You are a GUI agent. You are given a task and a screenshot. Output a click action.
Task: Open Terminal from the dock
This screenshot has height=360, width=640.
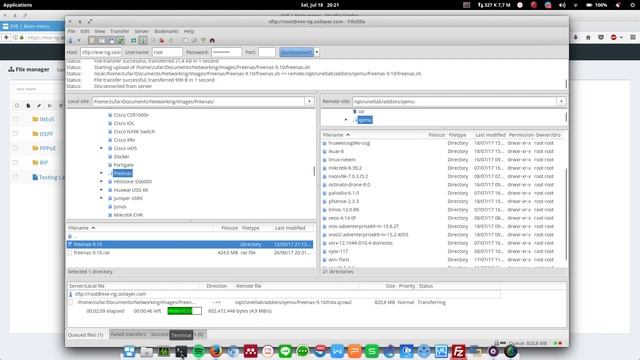pyautogui.click(x=181, y=351)
